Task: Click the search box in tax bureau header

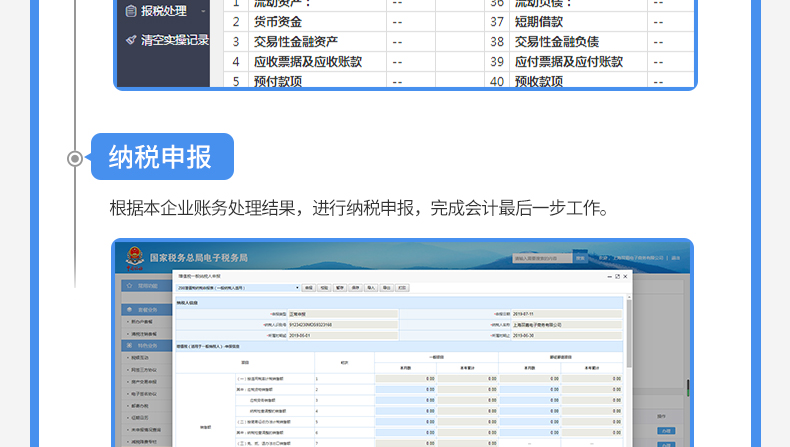Action: point(541,258)
